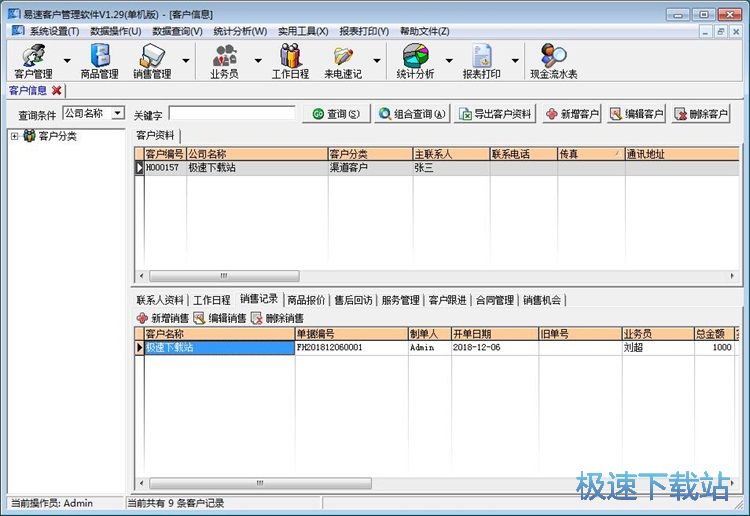Switch to the 客户跟进 tab
This screenshot has width=750, height=516.
coord(447,300)
